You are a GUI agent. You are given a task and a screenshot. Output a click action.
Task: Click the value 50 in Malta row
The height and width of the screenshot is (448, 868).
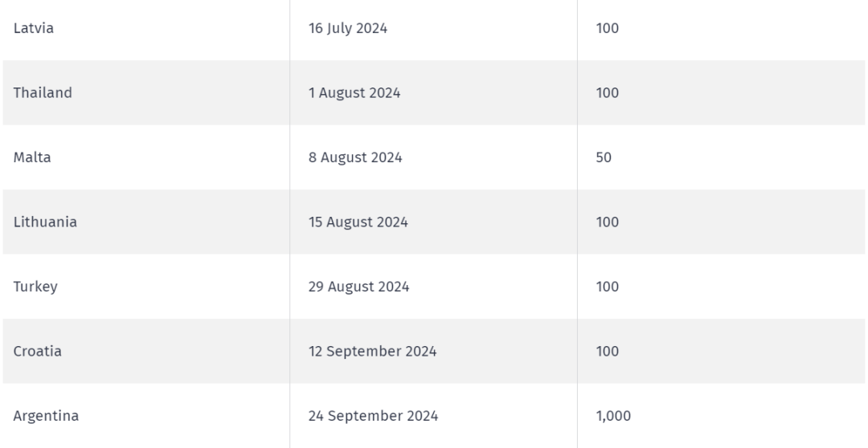coord(604,157)
